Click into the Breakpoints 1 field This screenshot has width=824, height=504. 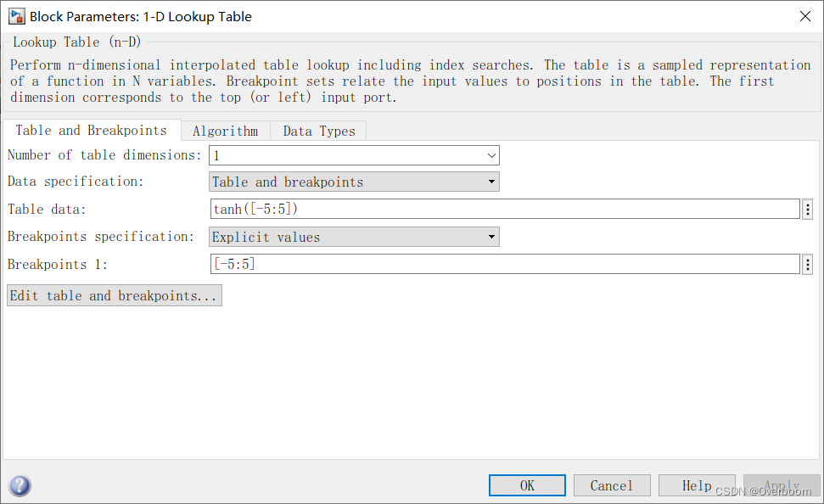504,265
